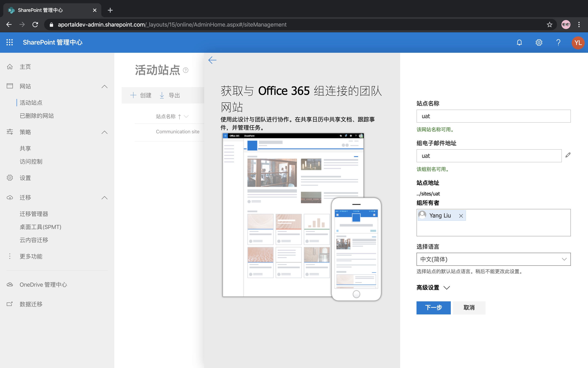Viewport: 588px width, 368px height.
Task: Go to 已删除的网站
Action: (37, 116)
